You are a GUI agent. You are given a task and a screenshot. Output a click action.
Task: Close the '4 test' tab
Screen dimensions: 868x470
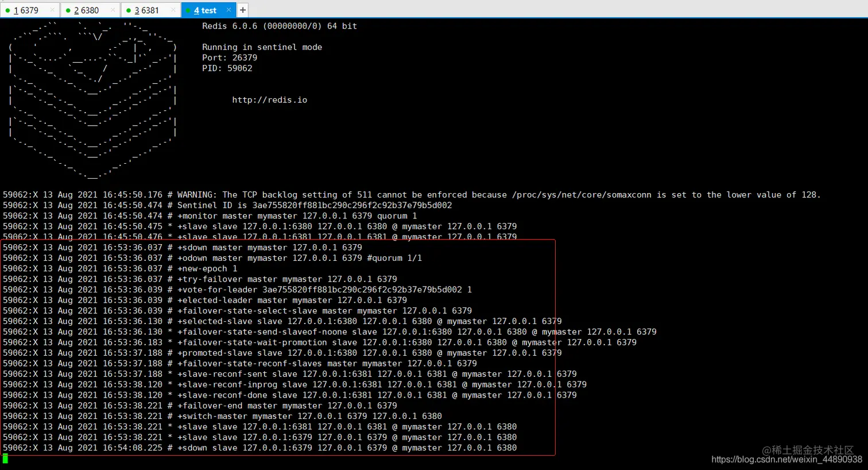coord(228,10)
